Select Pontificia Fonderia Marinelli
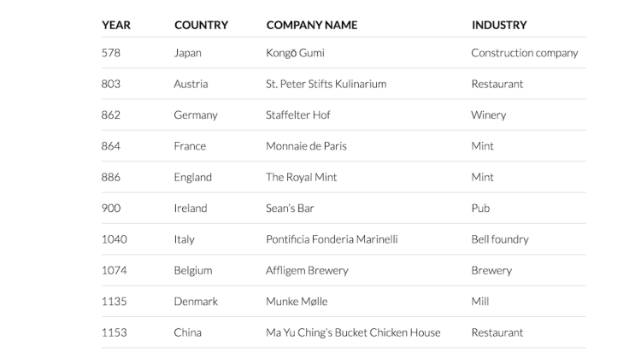 pos(332,239)
